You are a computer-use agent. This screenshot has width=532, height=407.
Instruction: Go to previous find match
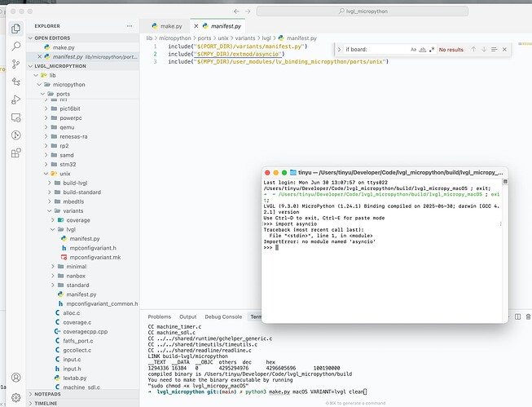[473, 49]
